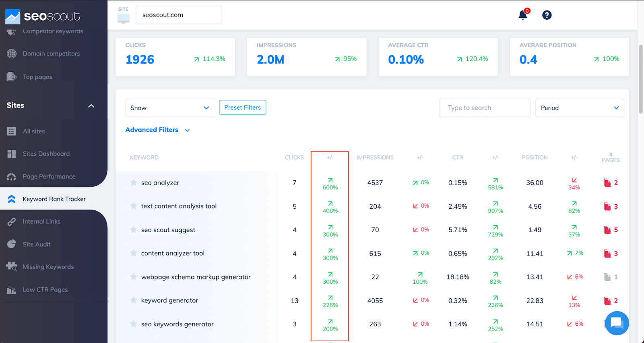644x343 pixels.
Task: Sort by the CLICKS column header
Action: [294, 158]
